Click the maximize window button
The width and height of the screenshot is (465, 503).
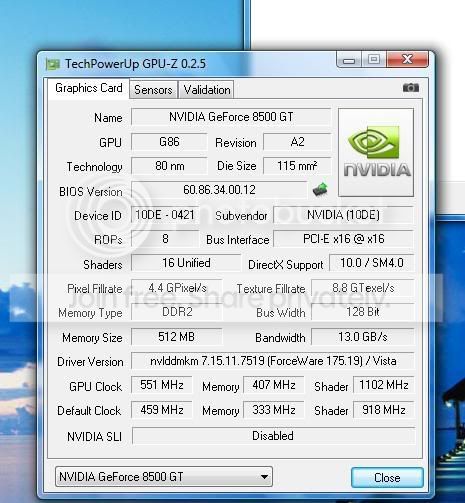[374, 60]
